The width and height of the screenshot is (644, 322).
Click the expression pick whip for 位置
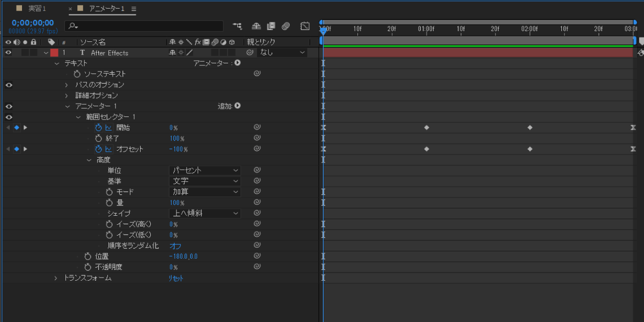[x=257, y=256]
